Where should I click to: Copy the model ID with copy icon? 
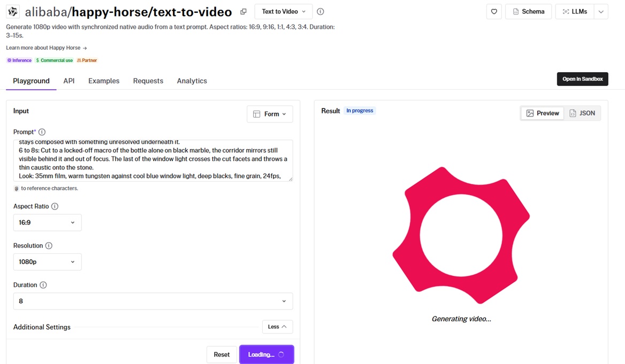tap(243, 12)
